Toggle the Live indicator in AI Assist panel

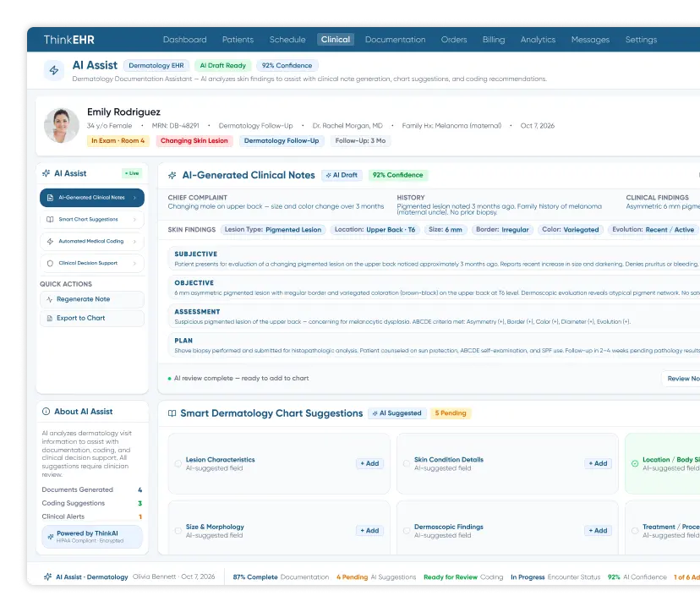click(132, 173)
